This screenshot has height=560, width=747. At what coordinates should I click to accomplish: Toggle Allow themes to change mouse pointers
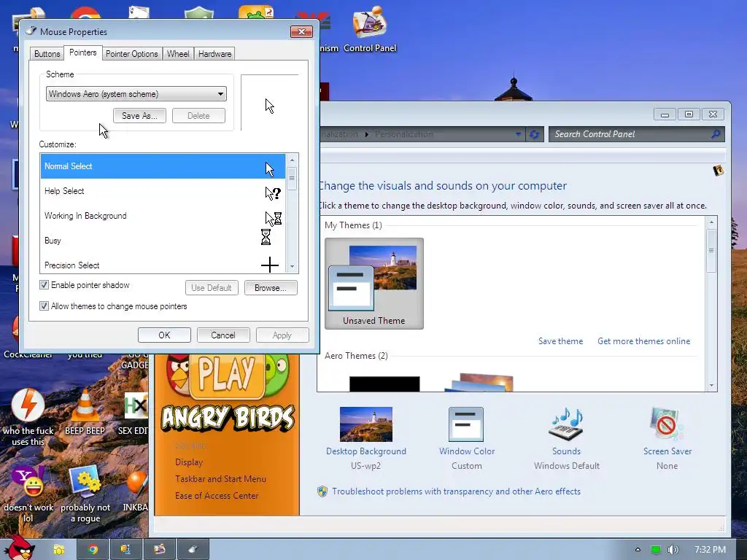44,306
